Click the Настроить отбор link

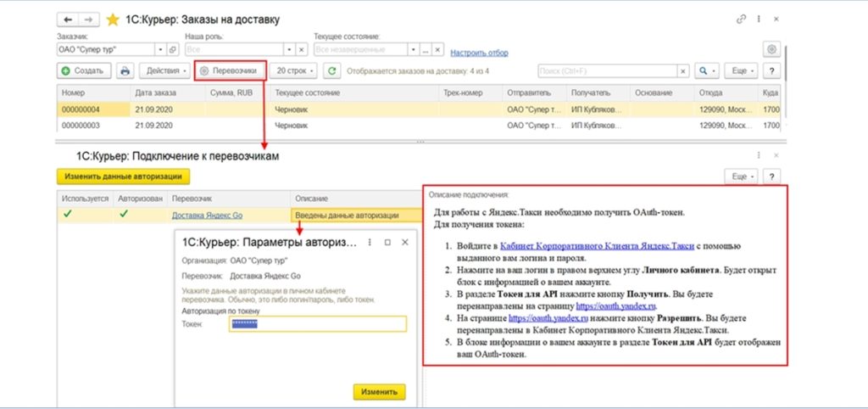pyautogui.click(x=480, y=53)
